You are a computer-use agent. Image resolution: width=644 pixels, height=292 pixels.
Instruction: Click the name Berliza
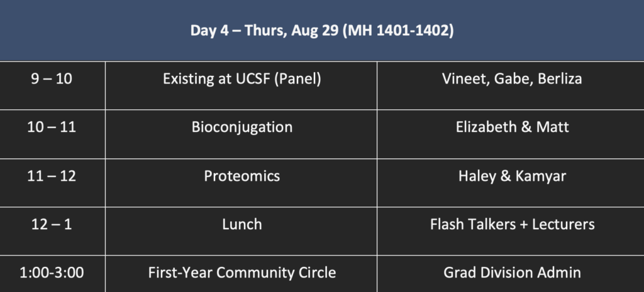558,80
